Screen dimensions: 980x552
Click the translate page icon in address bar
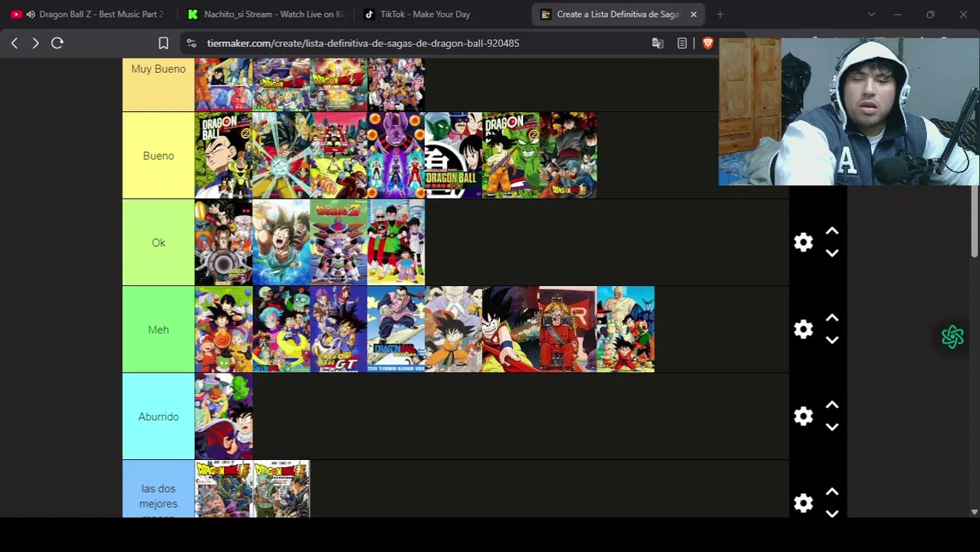point(657,43)
